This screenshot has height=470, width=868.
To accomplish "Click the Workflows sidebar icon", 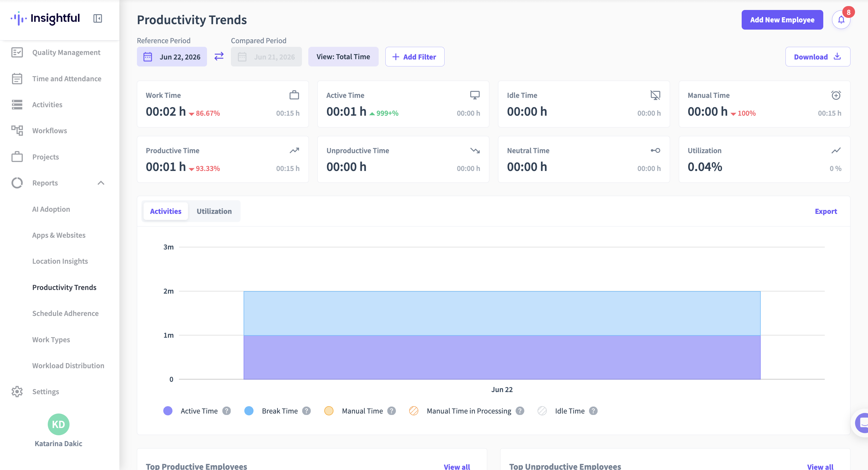I will [x=17, y=130].
